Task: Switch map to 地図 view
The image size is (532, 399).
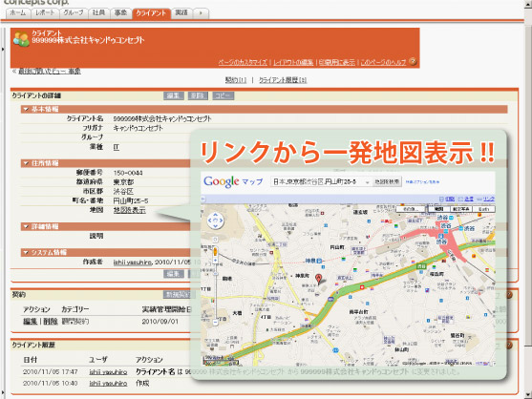Action: click(x=438, y=209)
